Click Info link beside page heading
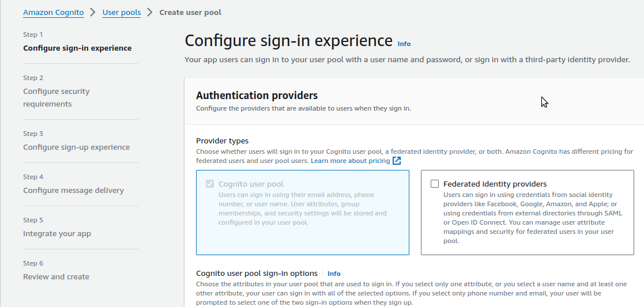 [x=404, y=44]
